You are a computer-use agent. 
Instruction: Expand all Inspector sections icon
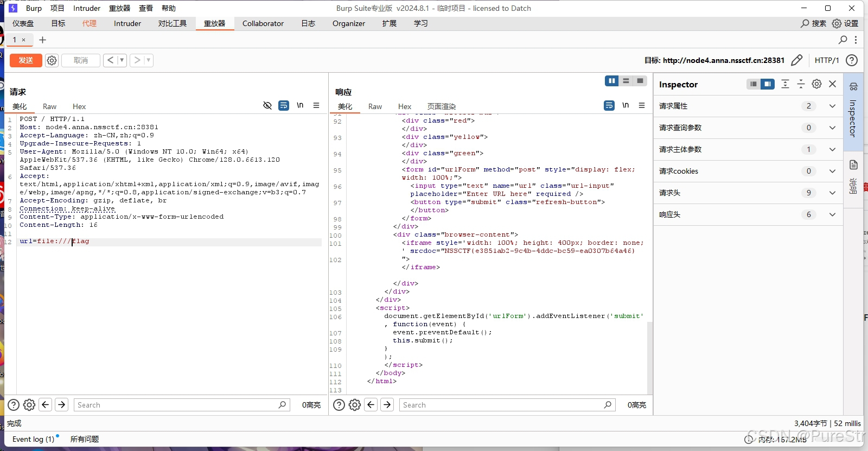pyautogui.click(x=785, y=84)
